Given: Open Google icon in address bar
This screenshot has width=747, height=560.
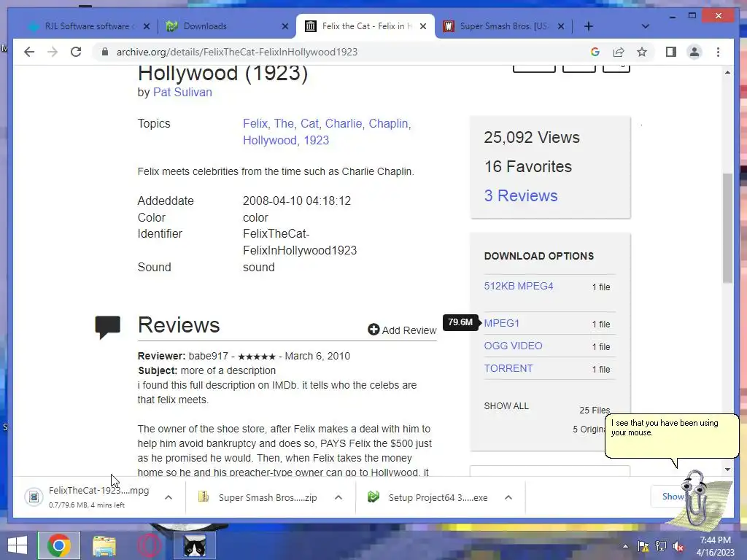Looking at the screenshot, I should [595, 52].
